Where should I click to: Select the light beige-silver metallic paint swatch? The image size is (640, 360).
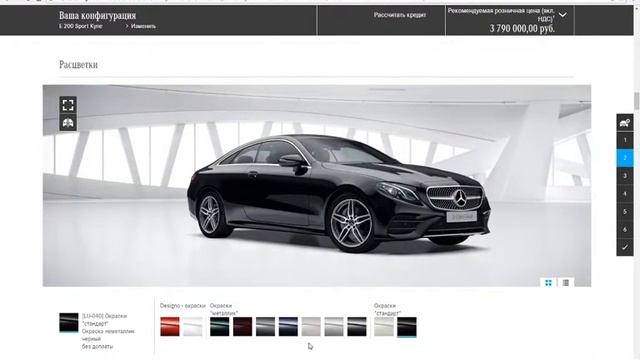[311, 327]
